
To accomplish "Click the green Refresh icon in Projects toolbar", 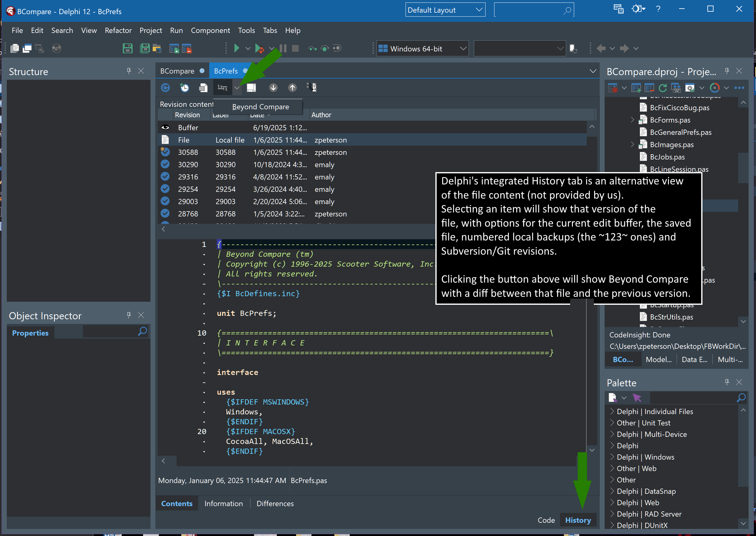I will click(x=662, y=88).
